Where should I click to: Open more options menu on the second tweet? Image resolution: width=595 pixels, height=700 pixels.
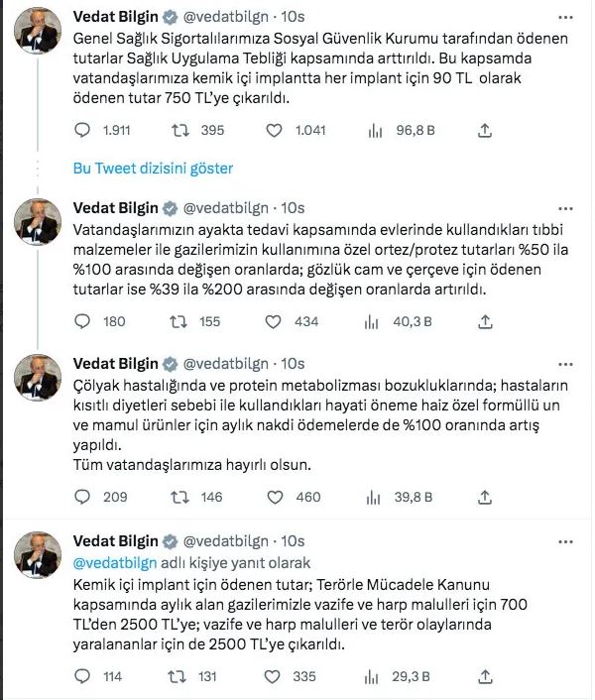tap(566, 207)
